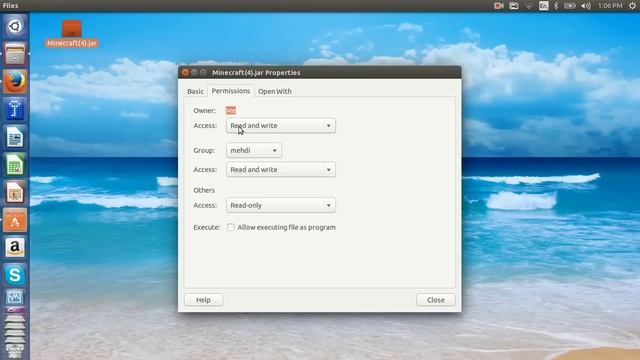
Task: Open Firefox web browser in launcher
Action: coord(15,81)
